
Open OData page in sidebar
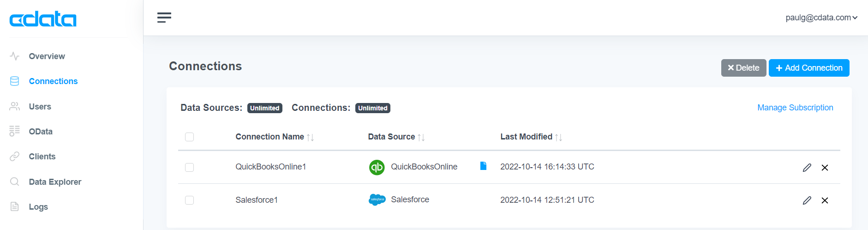pyautogui.click(x=41, y=132)
